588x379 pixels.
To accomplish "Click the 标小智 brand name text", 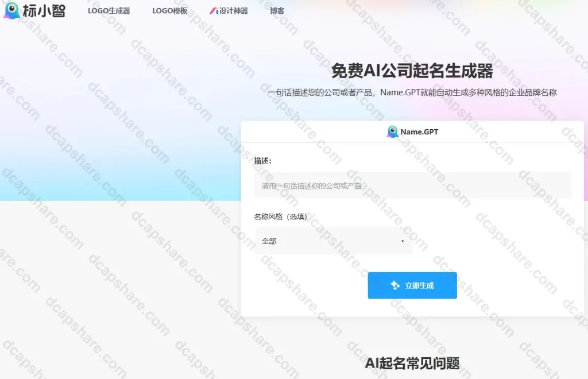I will point(43,10).
